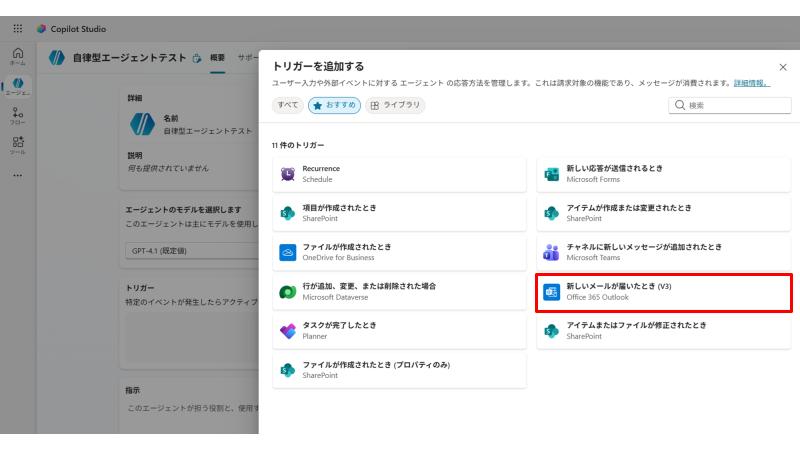The height and width of the screenshot is (450, 800).
Task: Close the add trigger dialog
Action: coord(782,67)
